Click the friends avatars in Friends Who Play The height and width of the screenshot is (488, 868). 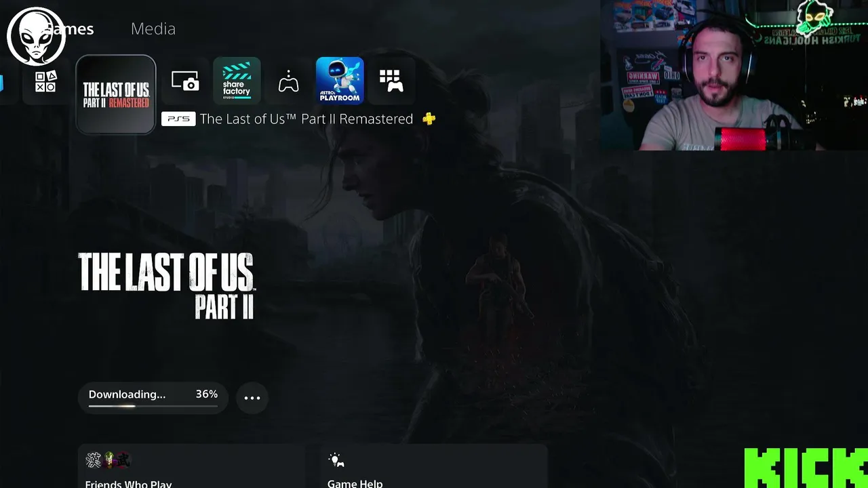pos(107,461)
